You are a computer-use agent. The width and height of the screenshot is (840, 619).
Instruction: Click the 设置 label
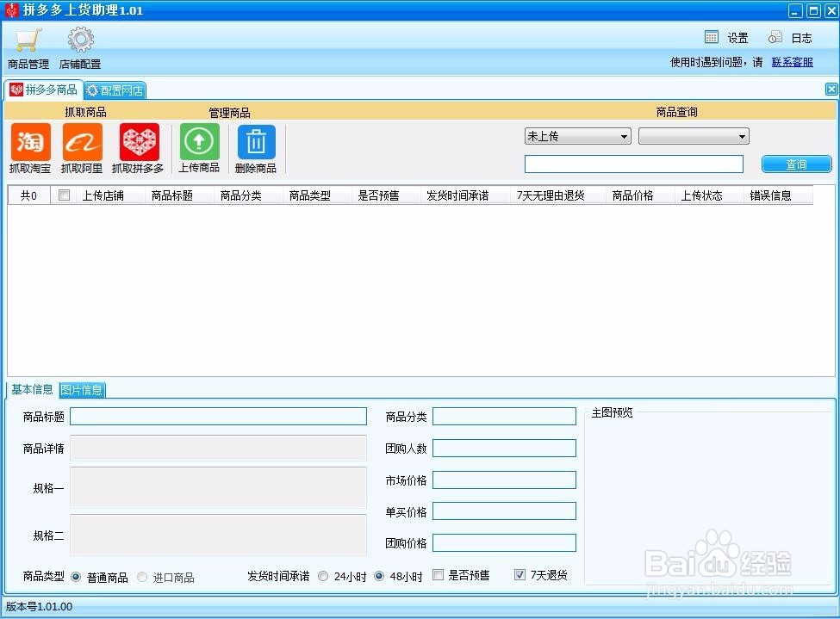click(x=737, y=38)
